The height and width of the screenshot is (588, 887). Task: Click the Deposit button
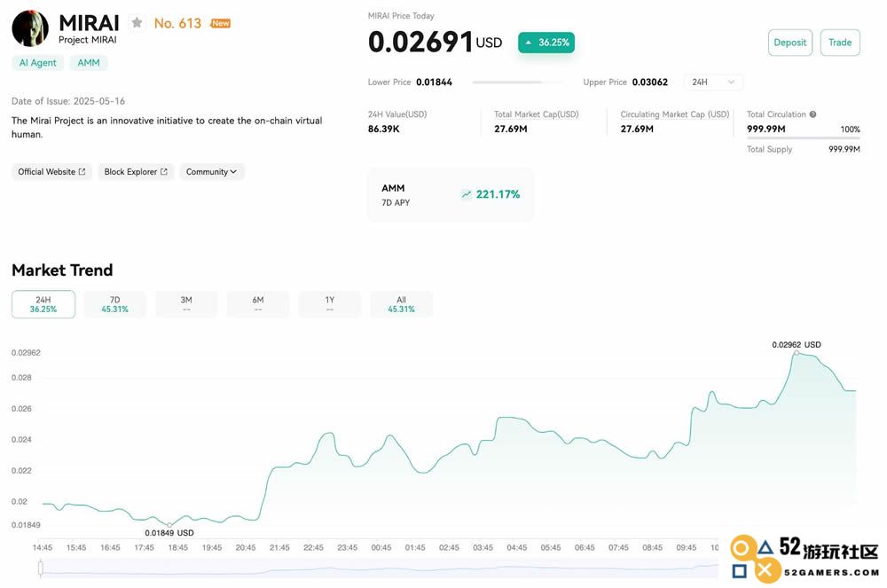point(789,43)
